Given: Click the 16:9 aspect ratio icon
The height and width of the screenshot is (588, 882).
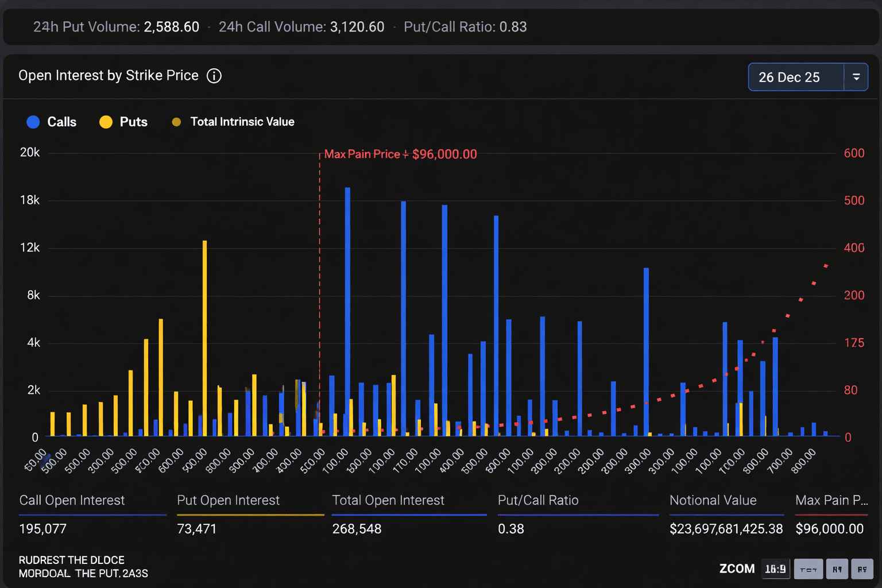Looking at the screenshot, I should click(x=775, y=569).
